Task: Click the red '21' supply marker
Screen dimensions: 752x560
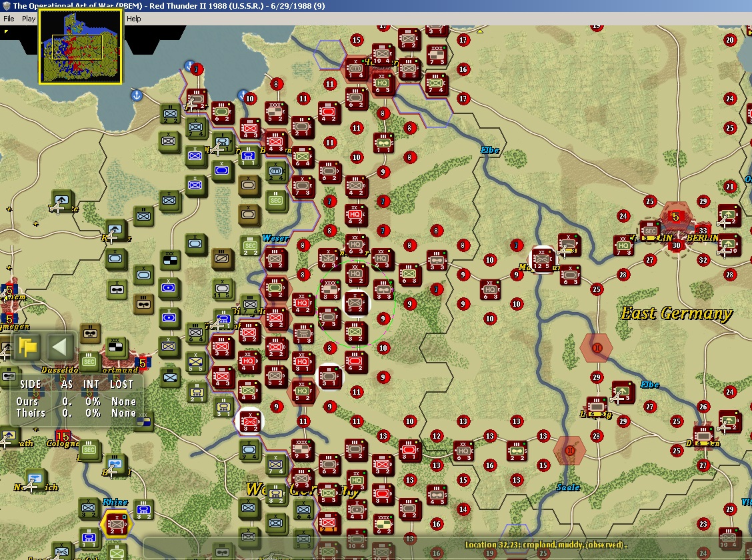Action: [x=730, y=187]
